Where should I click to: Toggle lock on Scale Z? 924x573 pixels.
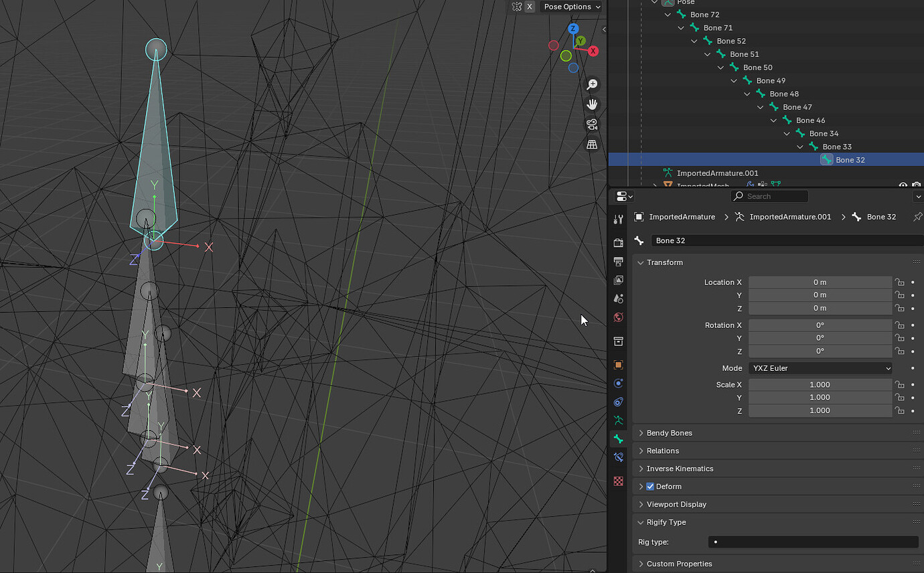click(x=900, y=411)
